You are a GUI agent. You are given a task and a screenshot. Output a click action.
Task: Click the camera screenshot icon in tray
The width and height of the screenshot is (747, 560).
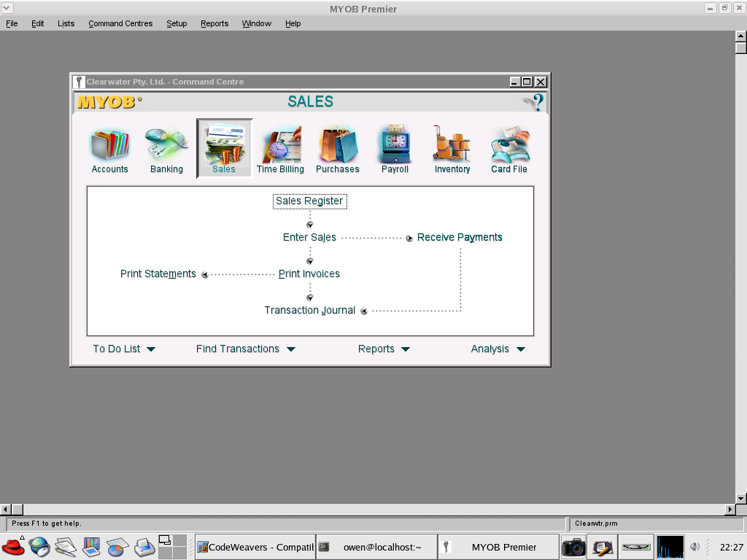pos(573,547)
